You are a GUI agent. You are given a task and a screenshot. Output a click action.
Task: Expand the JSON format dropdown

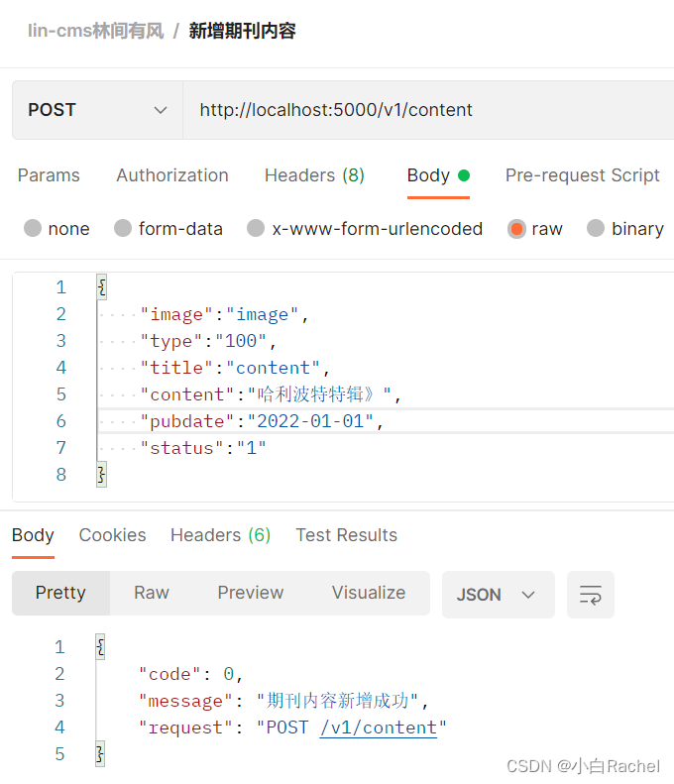tap(498, 595)
